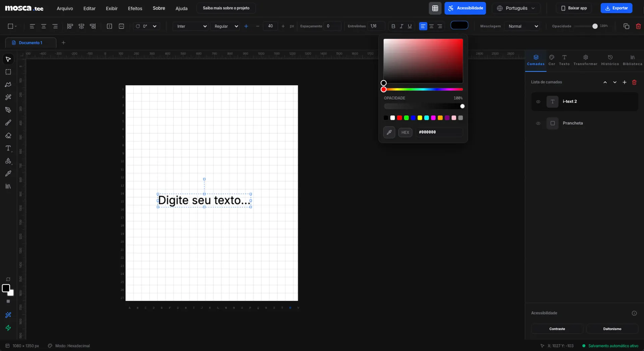Move layer up in layer list
Viewport: 644px width, 351px height.
pos(605,82)
